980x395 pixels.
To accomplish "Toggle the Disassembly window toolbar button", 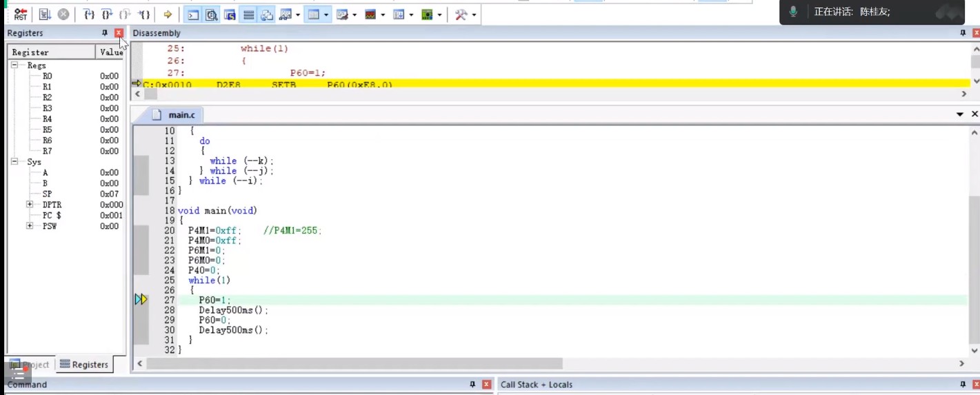I will coord(212,14).
